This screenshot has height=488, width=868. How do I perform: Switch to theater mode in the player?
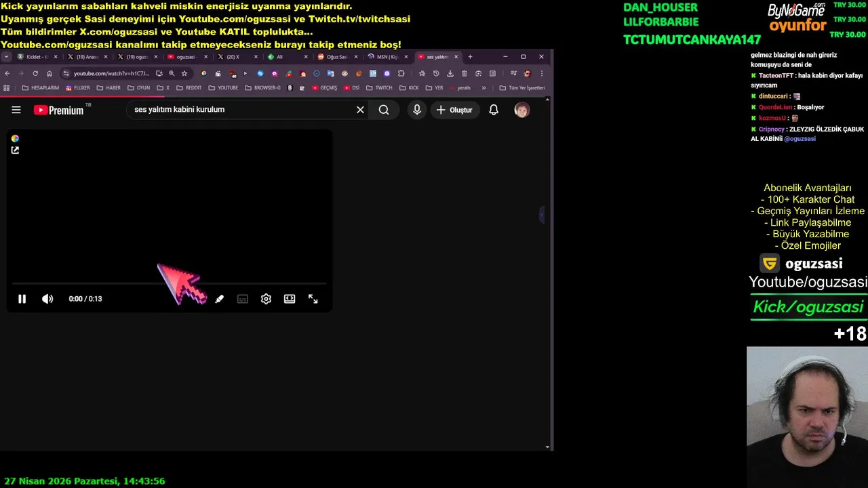click(x=290, y=299)
